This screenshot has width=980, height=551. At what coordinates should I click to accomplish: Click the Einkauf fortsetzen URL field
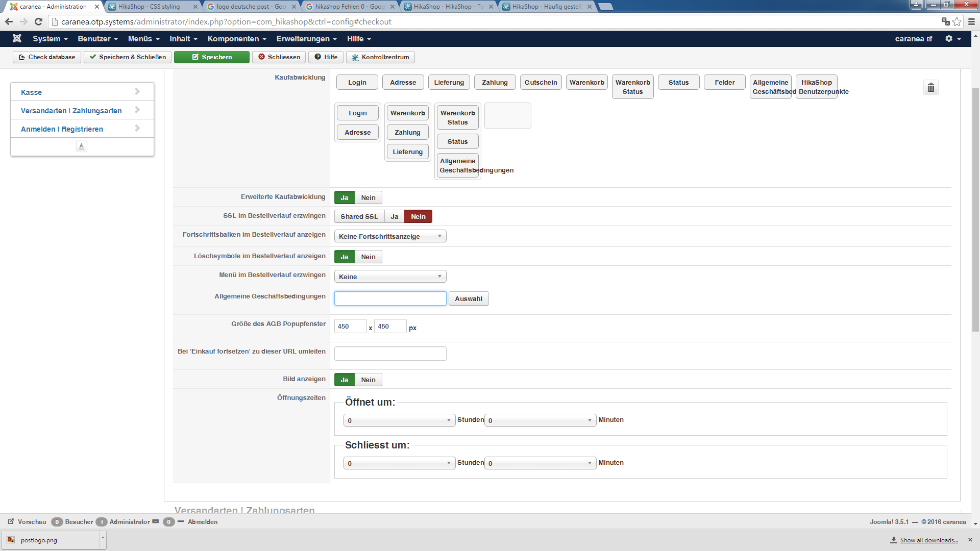pyautogui.click(x=390, y=354)
